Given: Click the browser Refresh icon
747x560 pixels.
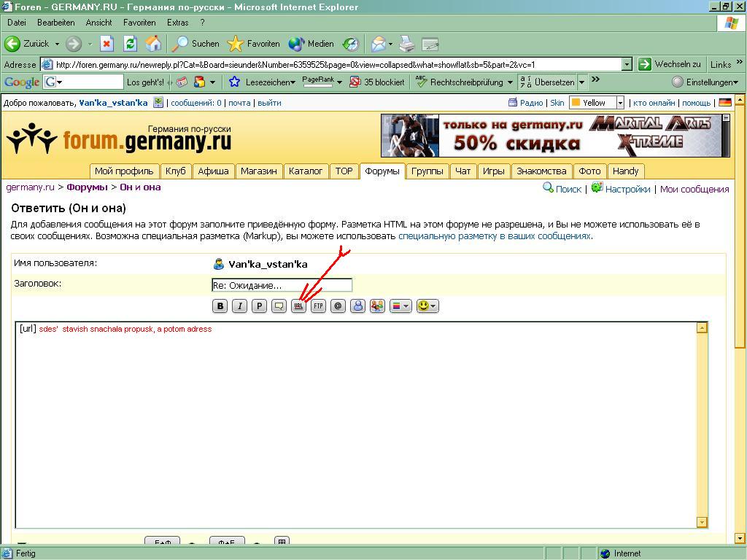Looking at the screenshot, I should (x=130, y=44).
